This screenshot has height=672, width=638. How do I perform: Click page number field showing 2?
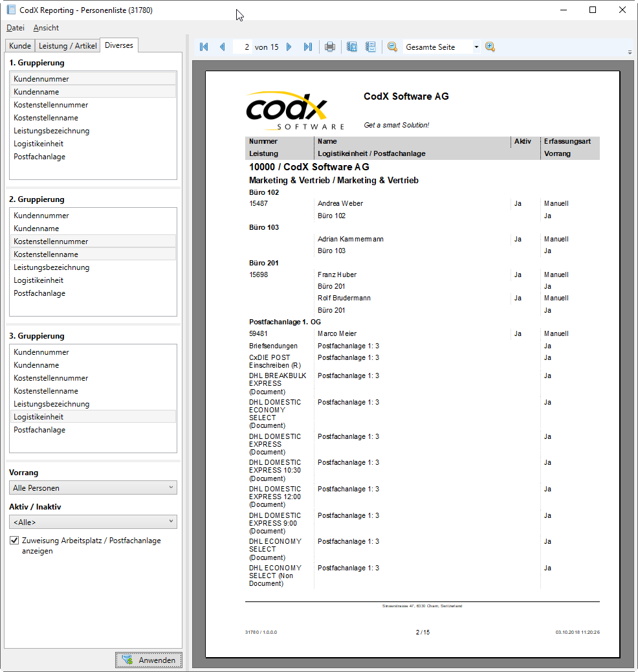[x=243, y=47]
